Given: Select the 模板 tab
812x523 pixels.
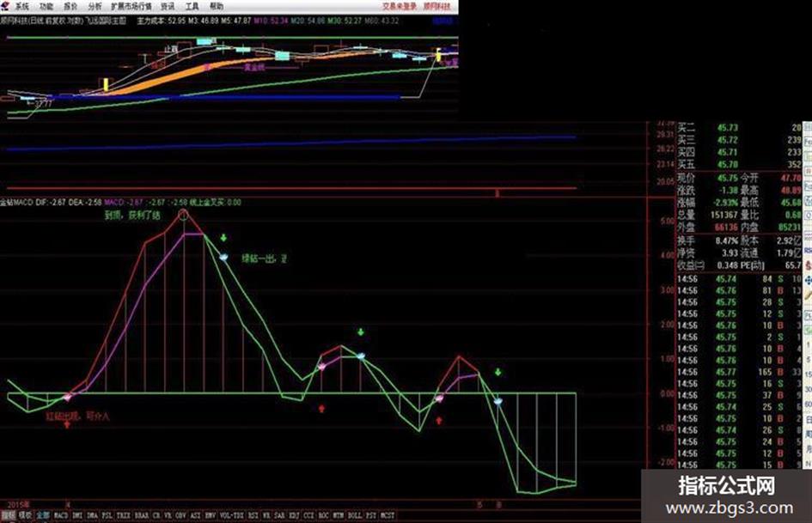Looking at the screenshot, I should coord(25,515).
